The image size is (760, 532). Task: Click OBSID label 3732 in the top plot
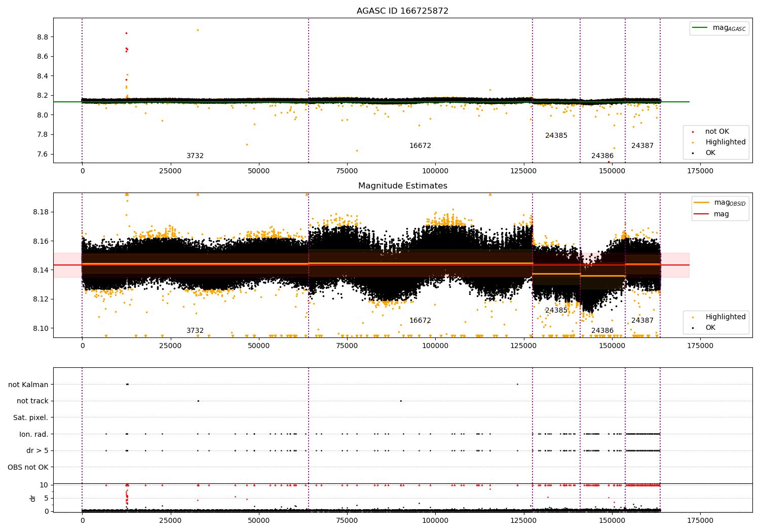pos(195,156)
